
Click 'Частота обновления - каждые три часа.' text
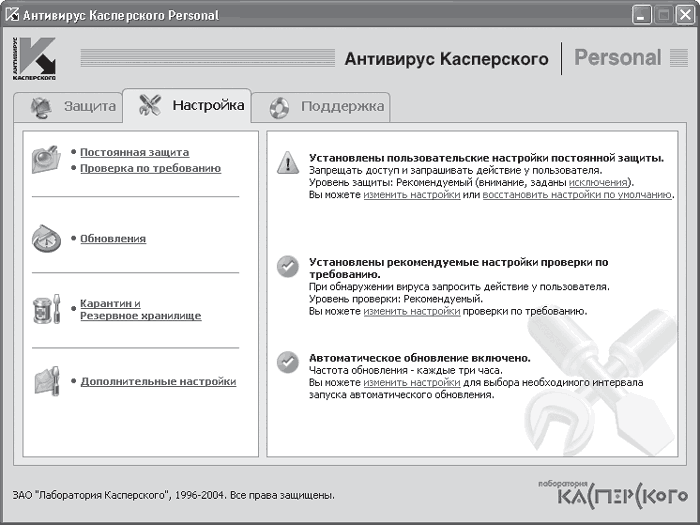coord(406,370)
